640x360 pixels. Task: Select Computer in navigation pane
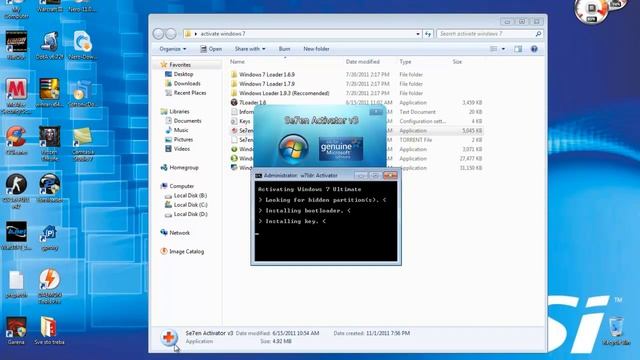coord(182,186)
